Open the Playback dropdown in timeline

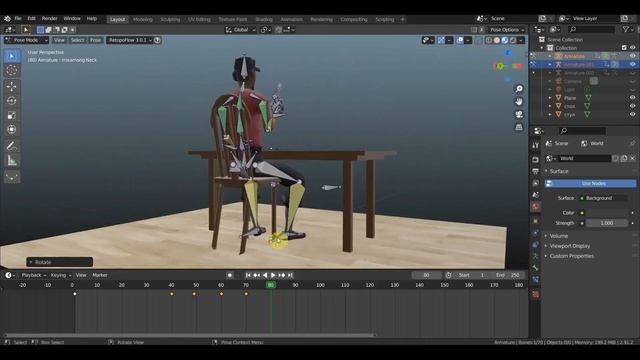click(x=33, y=276)
